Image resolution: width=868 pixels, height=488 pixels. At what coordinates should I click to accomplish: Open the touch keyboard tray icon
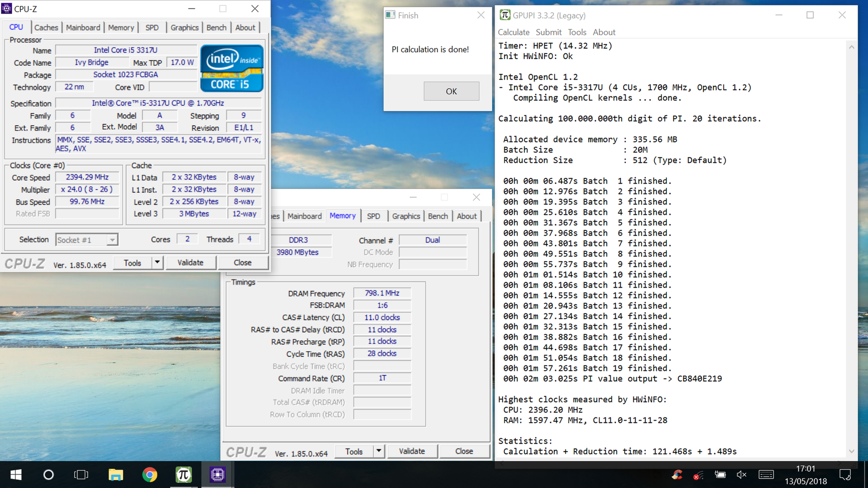click(766, 474)
